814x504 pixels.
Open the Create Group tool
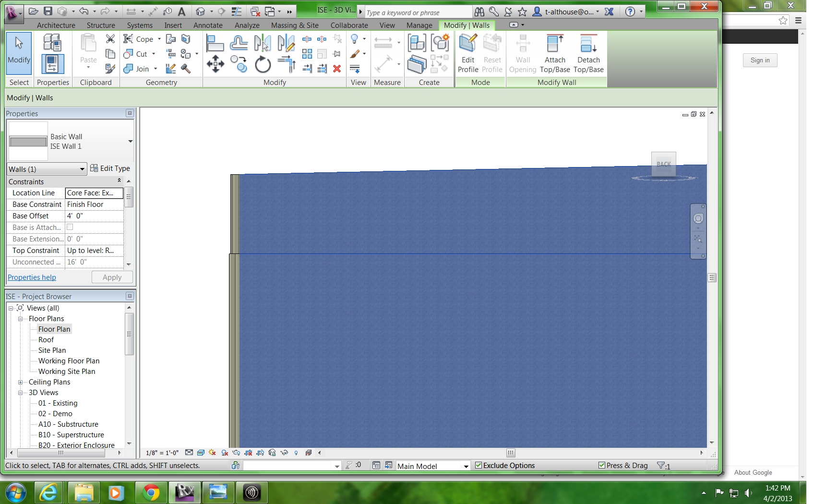click(x=440, y=43)
